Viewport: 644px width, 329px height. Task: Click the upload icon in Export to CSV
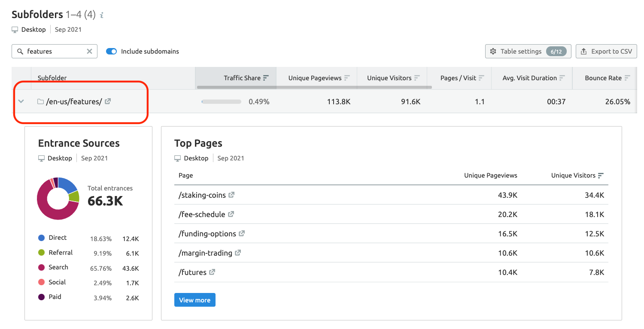click(x=583, y=51)
